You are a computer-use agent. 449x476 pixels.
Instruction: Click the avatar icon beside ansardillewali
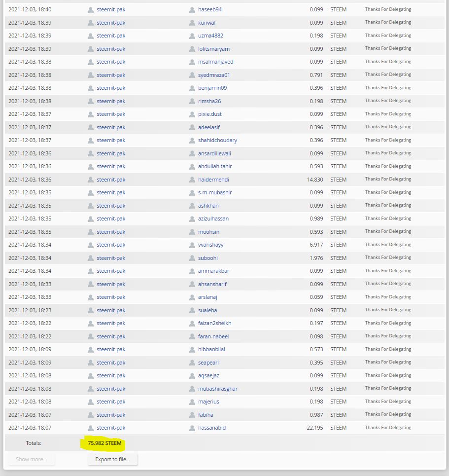click(192, 153)
